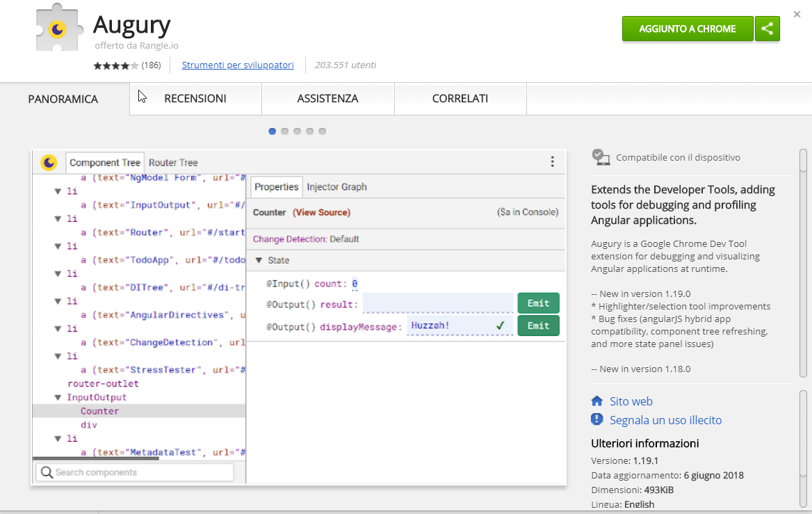Switch to the CORRELATI tab
The image size is (812, 514).
click(x=460, y=99)
